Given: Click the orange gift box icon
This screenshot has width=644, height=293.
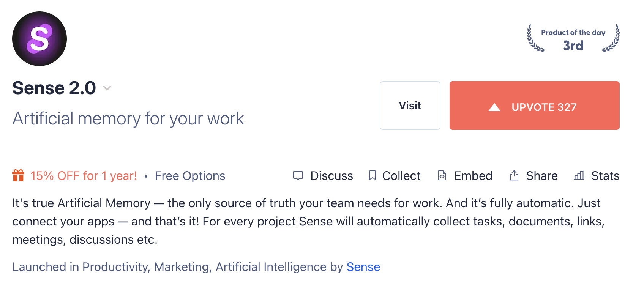Looking at the screenshot, I should coord(18,176).
